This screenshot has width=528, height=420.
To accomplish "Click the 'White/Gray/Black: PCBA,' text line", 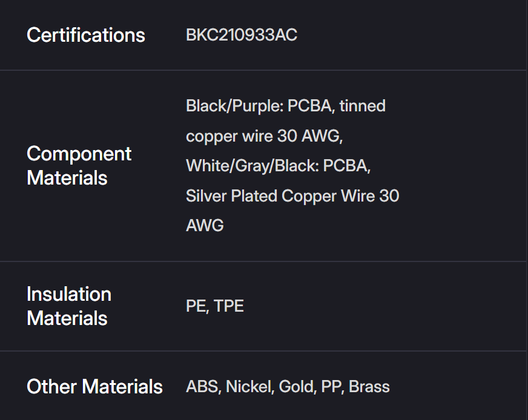I will click(x=279, y=166).
